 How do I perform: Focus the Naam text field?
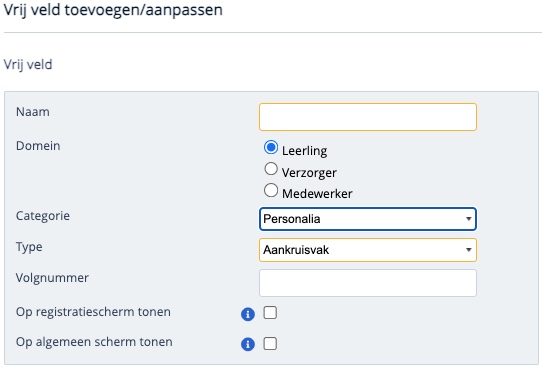tap(368, 117)
